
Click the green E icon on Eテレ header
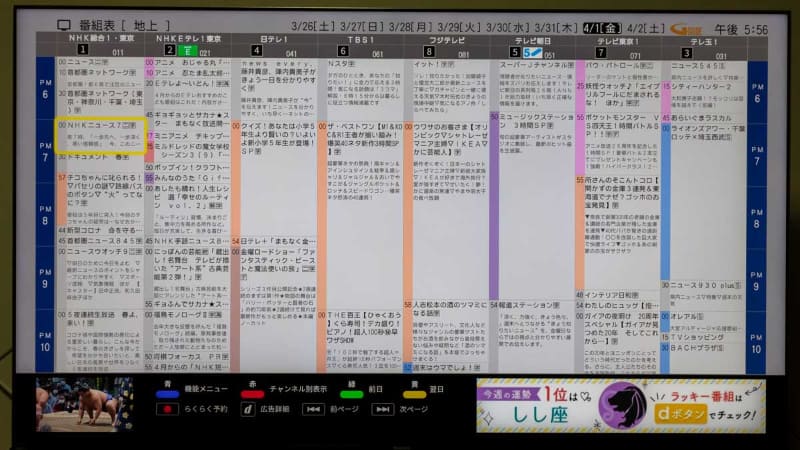click(x=187, y=51)
